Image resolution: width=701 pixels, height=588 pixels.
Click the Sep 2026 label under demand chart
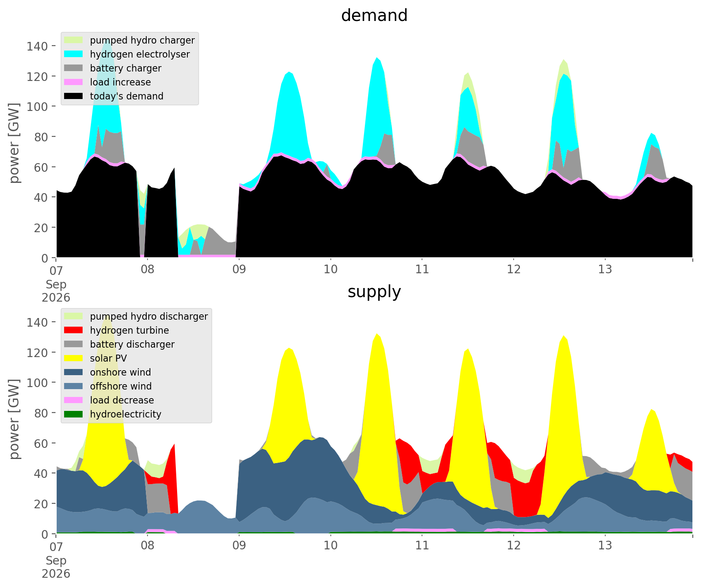(56, 291)
